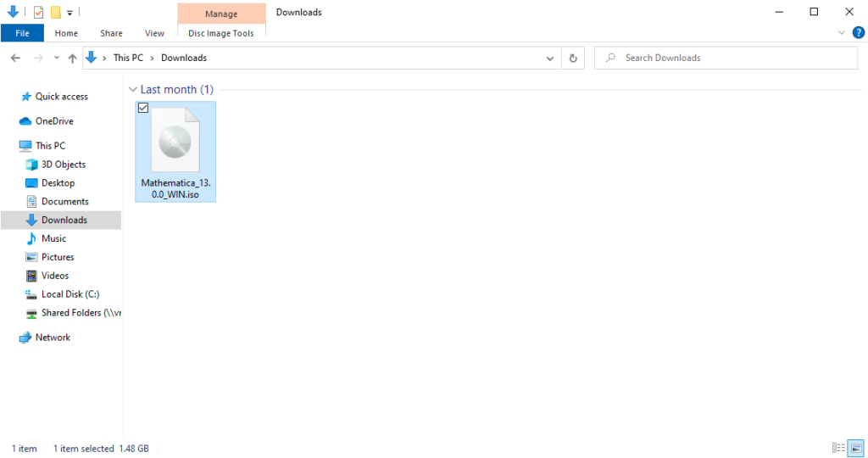
Task: Refresh the Downloads folder
Action: (x=573, y=59)
